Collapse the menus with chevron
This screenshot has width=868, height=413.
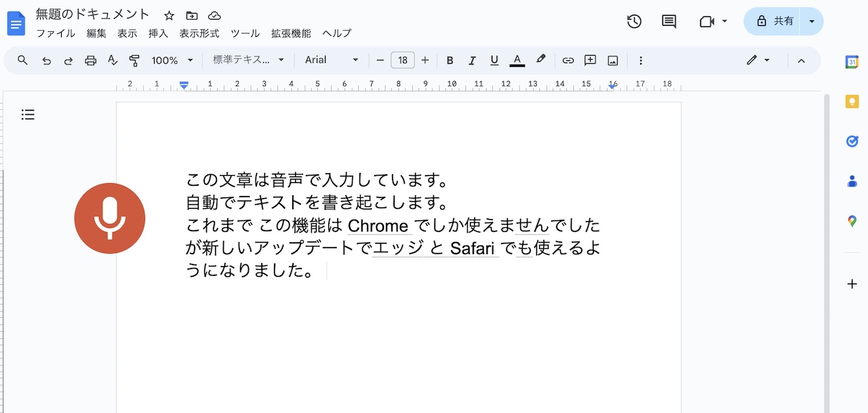point(801,60)
